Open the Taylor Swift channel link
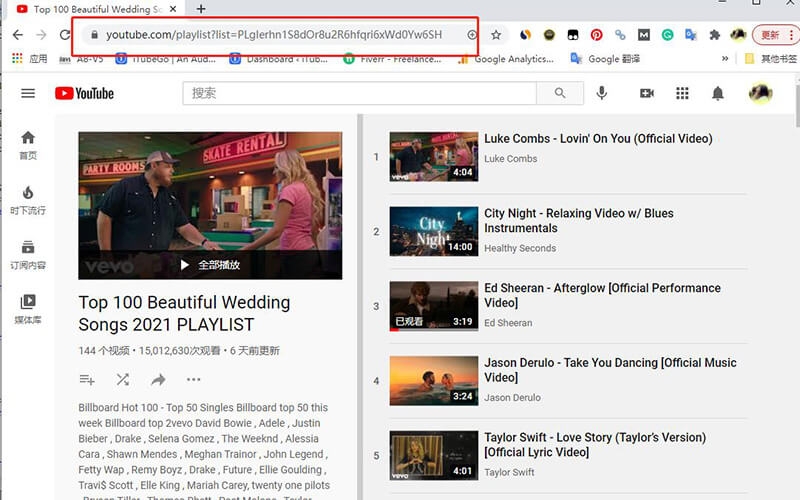Image resolution: width=800 pixels, height=500 pixels. (509, 472)
